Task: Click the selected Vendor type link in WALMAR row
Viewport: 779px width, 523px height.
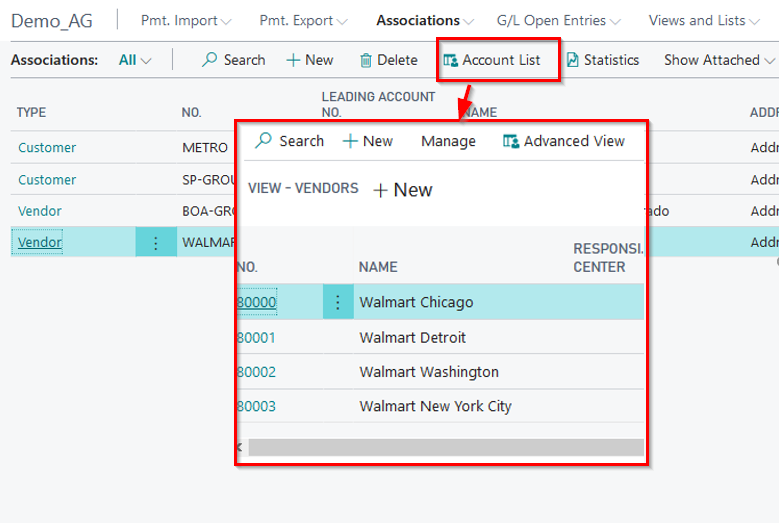Action: 40,242
